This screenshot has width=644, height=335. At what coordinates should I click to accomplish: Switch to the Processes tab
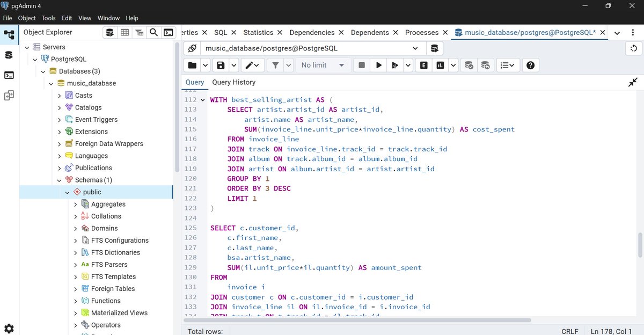click(422, 32)
